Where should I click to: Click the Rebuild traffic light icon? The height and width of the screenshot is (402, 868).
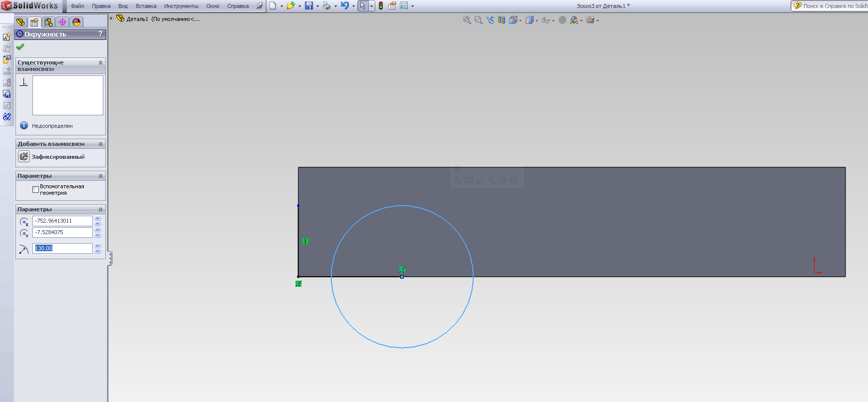(381, 5)
